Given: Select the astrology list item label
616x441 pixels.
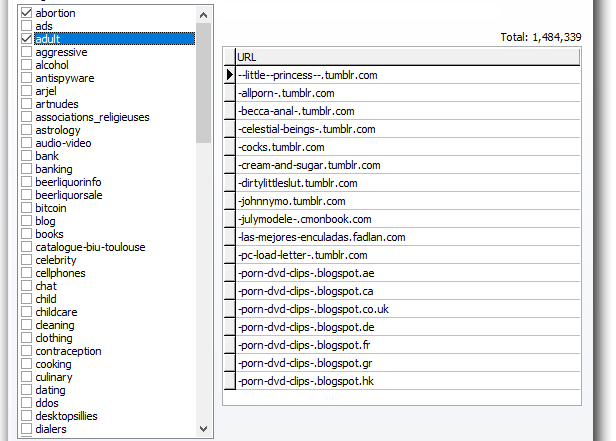Looking at the screenshot, I should tap(58, 130).
